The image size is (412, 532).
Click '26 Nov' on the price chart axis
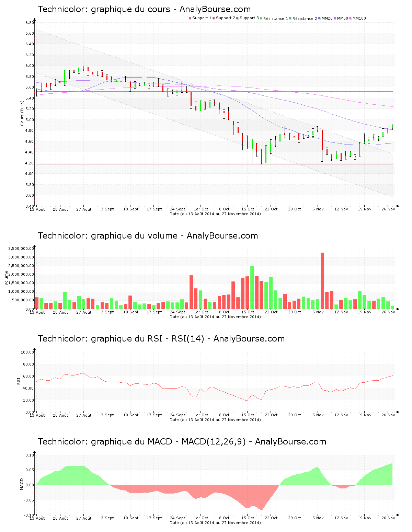pyautogui.click(x=388, y=209)
